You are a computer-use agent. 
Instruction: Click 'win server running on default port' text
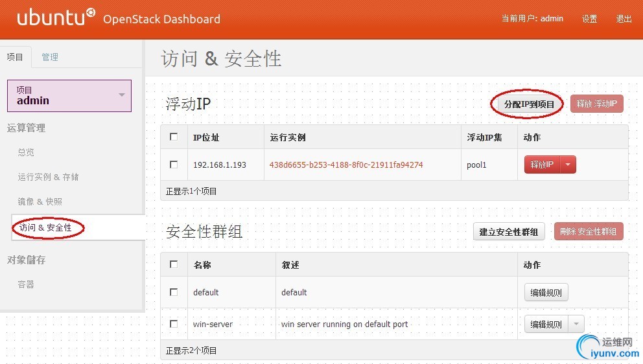(x=344, y=324)
